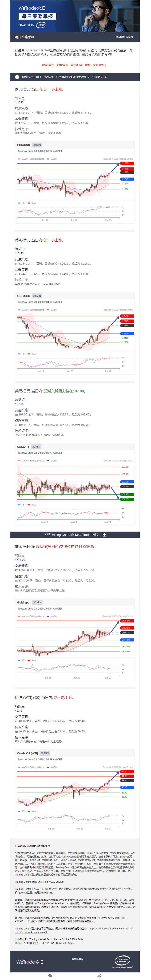Image resolution: width=151 pixels, height=980 pixels.
Task: Jump to the 原油 (WTI) section link
Action: pos(100,65)
